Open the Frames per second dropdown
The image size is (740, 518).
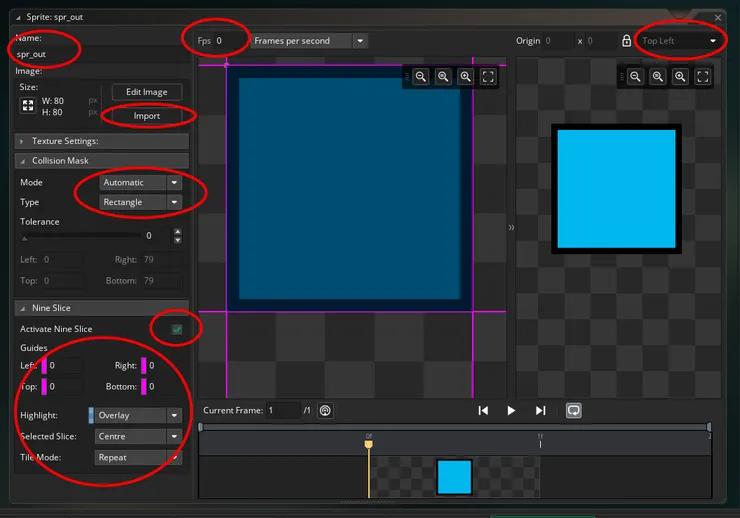tap(309, 41)
